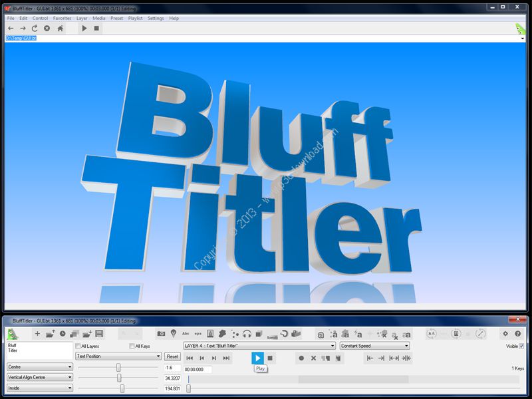Open the LAYER 4 layer selector dropdown
This screenshot has width=532, height=399.
point(259,346)
